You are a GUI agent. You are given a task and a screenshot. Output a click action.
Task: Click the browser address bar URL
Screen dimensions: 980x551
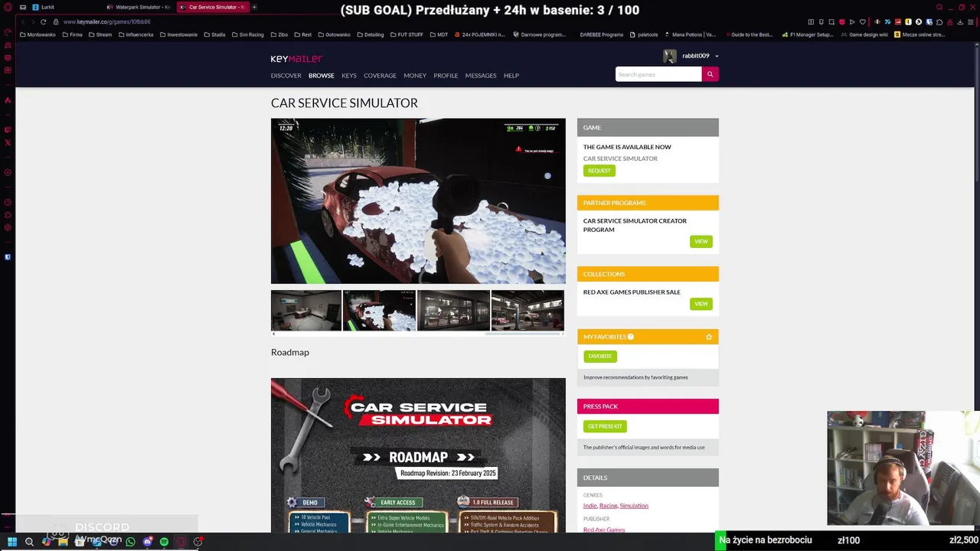pyautogui.click(x=106, y=21)
